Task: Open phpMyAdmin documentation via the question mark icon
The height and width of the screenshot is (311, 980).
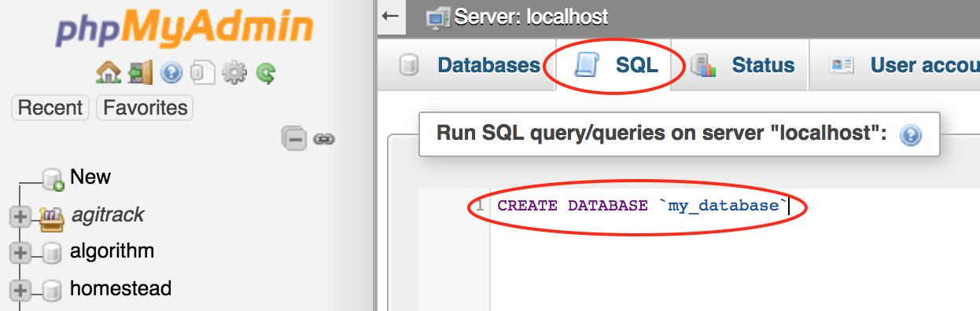Action: click(171, 73)
